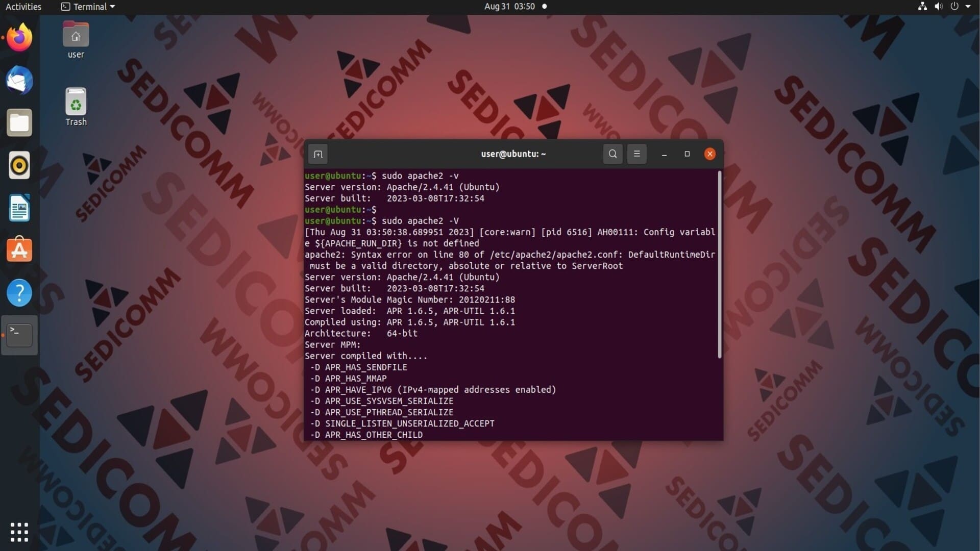Show applications grid button
Viewport: 980px width, 551px height.
19,532
